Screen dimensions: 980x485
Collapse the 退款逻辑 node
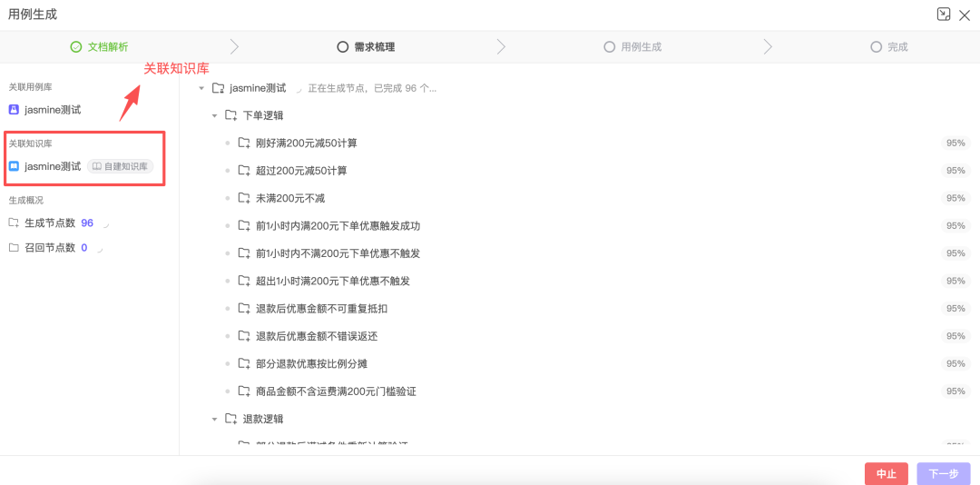click(214, 419)
